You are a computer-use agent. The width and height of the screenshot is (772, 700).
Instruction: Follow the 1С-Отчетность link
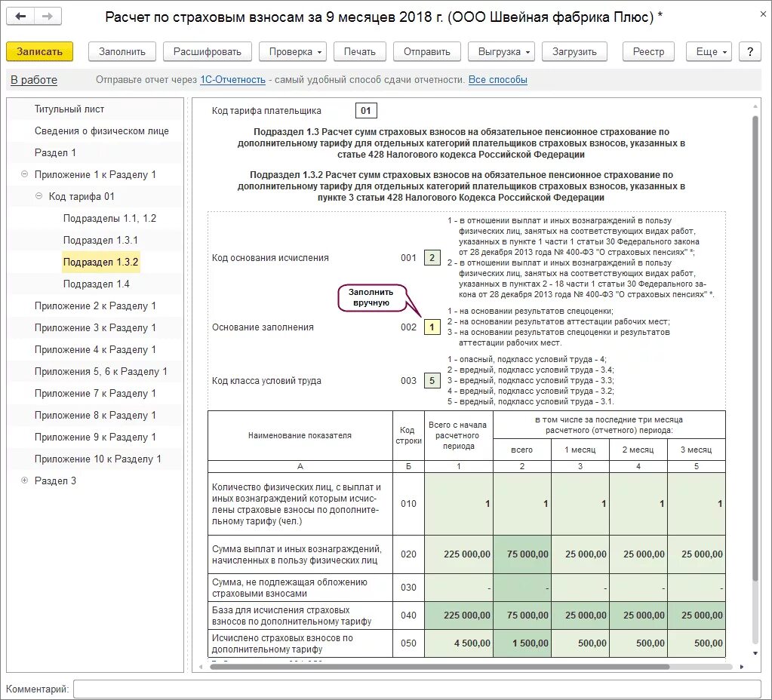(232, 80)
